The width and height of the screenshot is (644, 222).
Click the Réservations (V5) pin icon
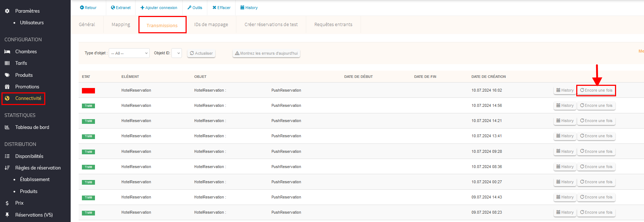[7, 215]
